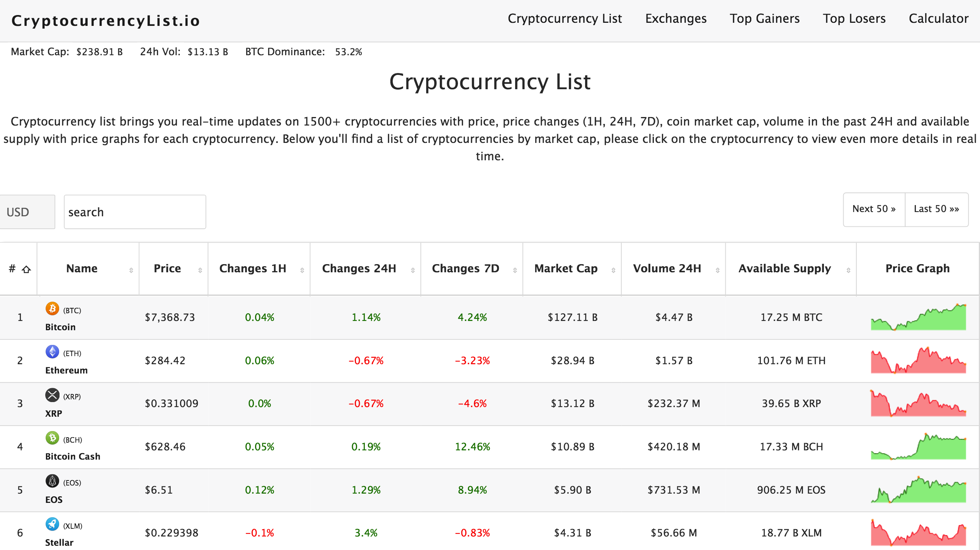Open the Calculator page link
This screenshot has width=980, height=550.
938,18
